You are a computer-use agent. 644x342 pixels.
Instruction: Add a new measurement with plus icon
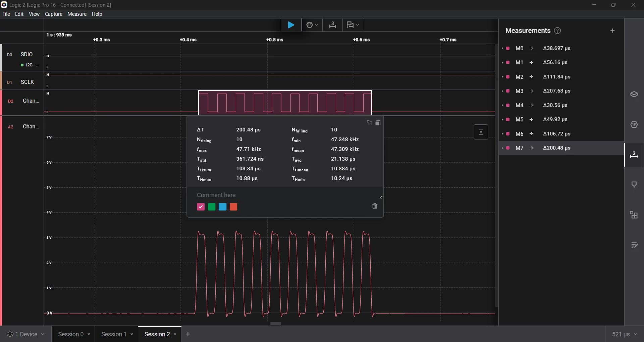pos(612,31)
